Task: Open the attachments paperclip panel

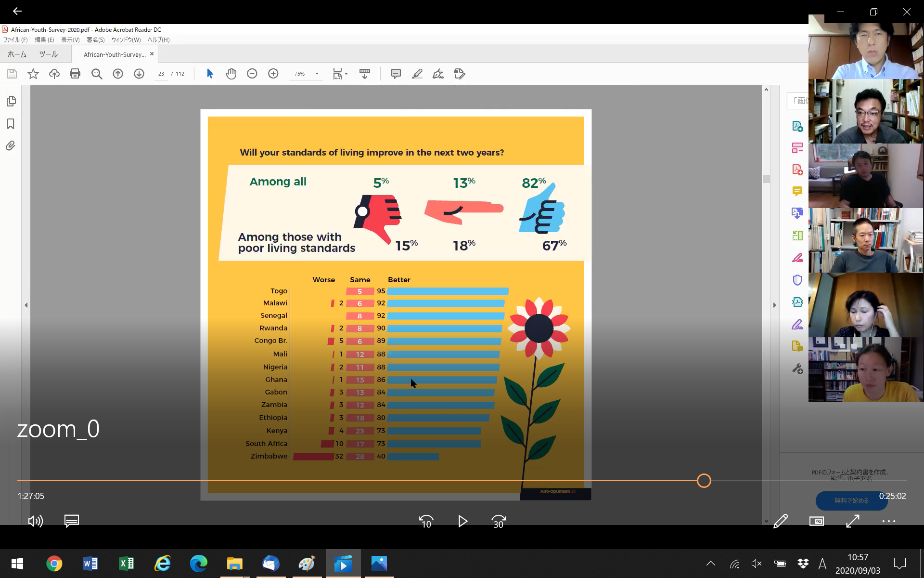Action: 11,145
